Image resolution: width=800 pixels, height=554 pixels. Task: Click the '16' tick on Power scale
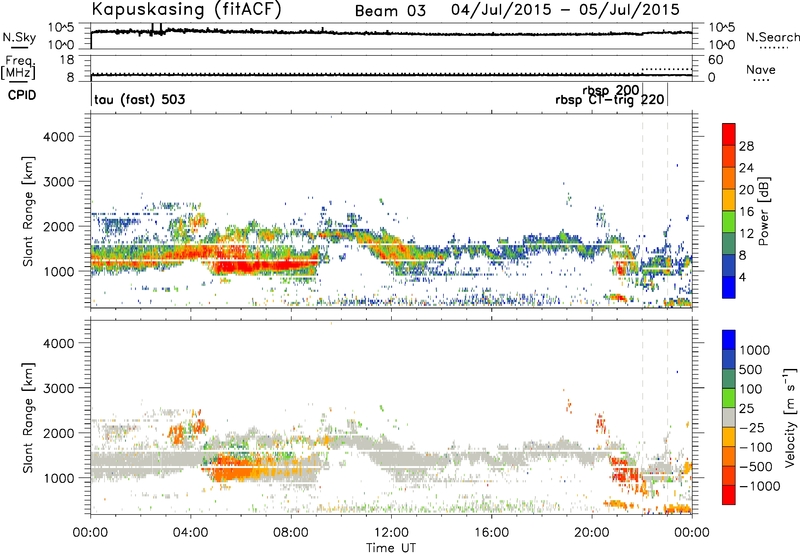746,212
